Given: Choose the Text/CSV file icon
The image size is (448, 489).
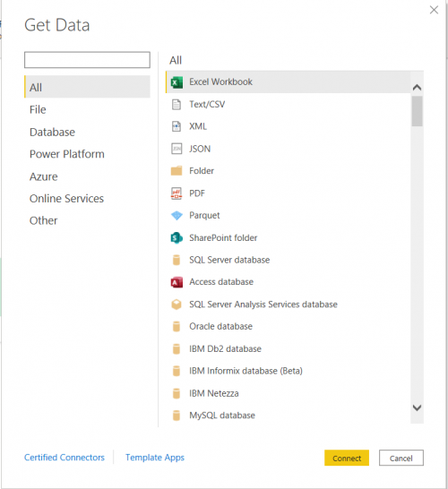Looking at the screenshot, I should [x=177, y=105].
